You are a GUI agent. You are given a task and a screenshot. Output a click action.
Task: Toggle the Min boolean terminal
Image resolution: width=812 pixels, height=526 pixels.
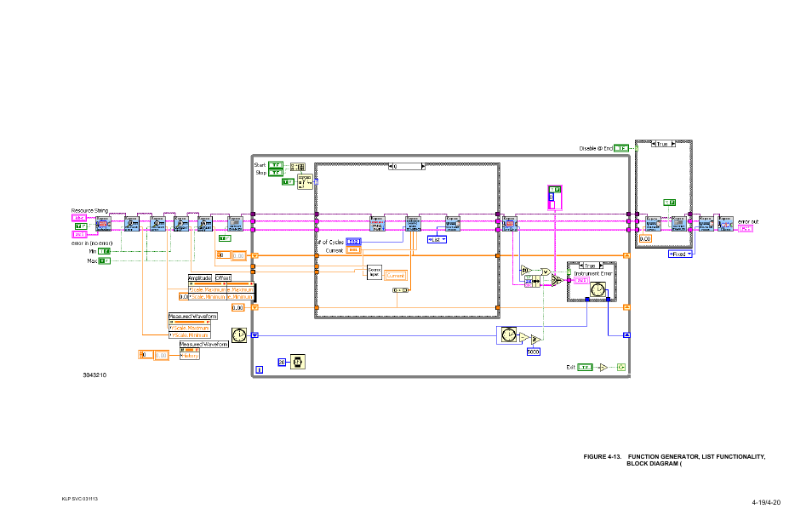point(105,251)
